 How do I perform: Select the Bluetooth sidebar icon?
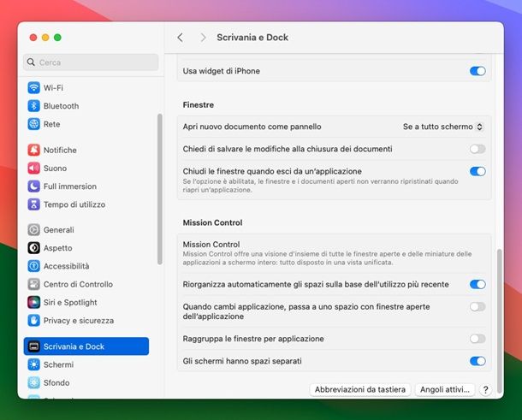[x=33, y=106]
